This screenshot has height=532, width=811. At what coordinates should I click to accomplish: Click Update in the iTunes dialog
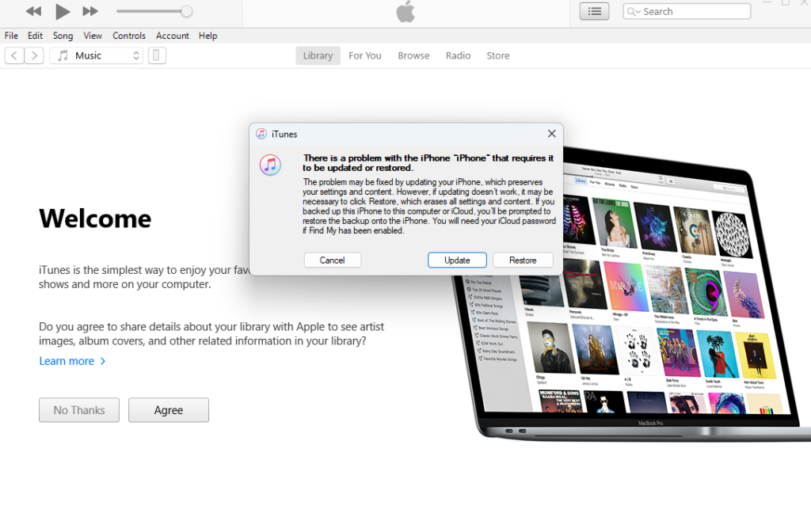457,260
